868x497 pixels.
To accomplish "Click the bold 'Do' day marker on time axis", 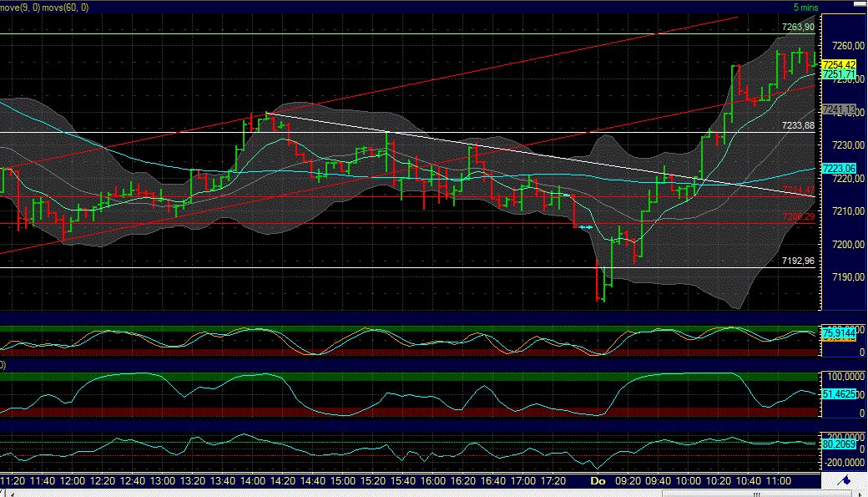I will point(596,482).
